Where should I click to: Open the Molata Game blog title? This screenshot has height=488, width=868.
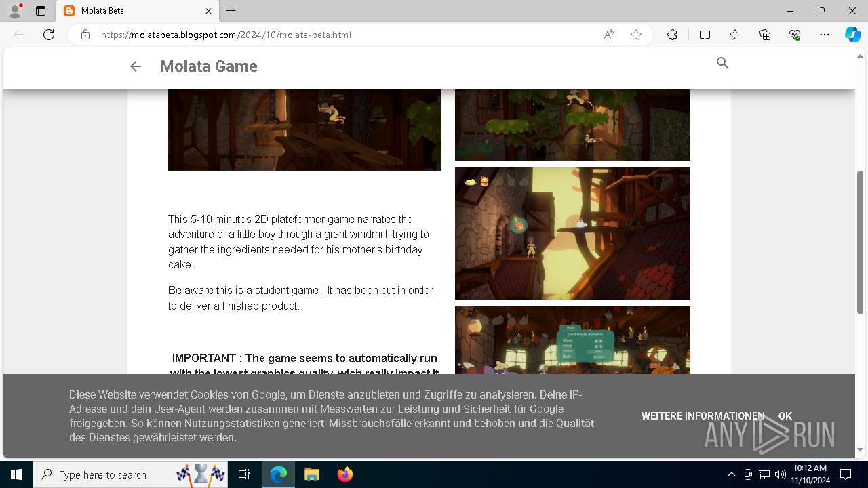coord(209,66)
